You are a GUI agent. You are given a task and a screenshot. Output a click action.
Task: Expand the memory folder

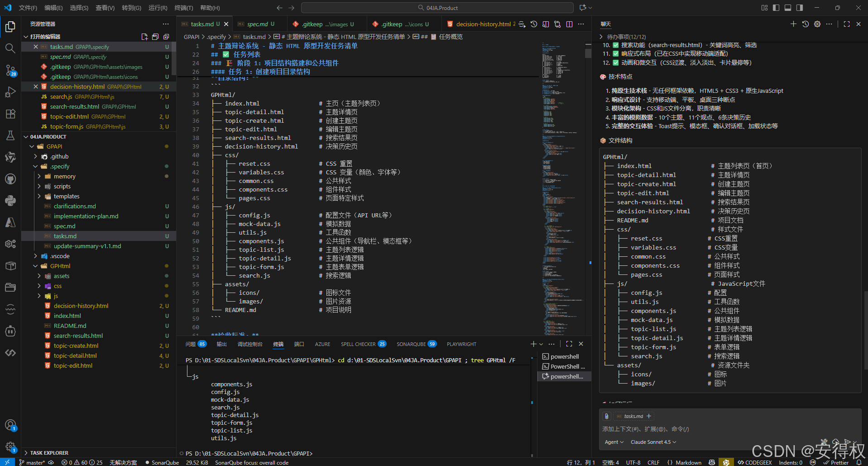click(x=64, y=177)
